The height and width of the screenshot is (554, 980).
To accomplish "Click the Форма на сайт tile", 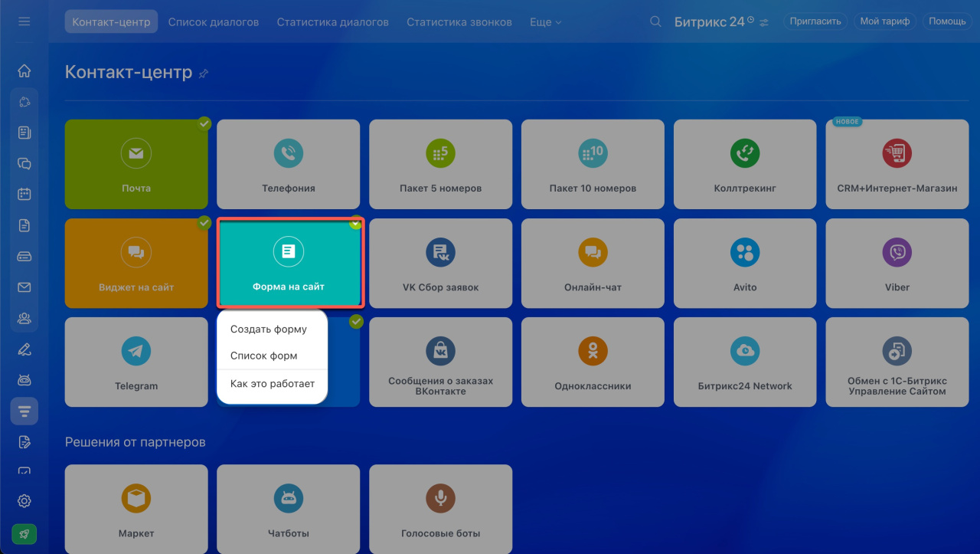I will (x=289, y=264).
